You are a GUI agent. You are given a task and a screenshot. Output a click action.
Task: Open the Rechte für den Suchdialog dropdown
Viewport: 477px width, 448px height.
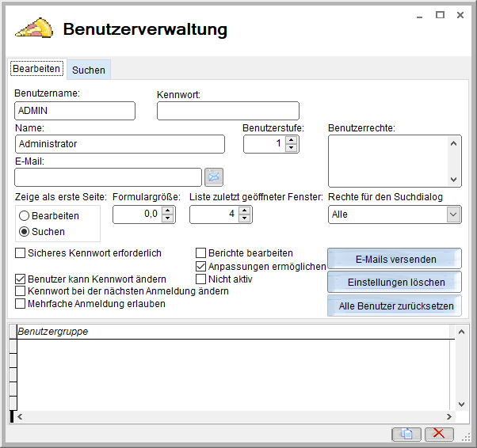coord(453,215)
